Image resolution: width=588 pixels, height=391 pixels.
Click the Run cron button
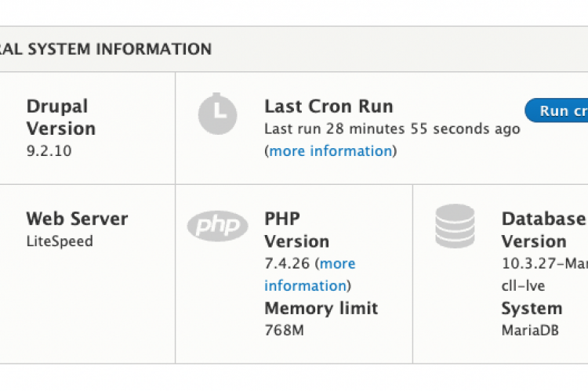point(557,110)
